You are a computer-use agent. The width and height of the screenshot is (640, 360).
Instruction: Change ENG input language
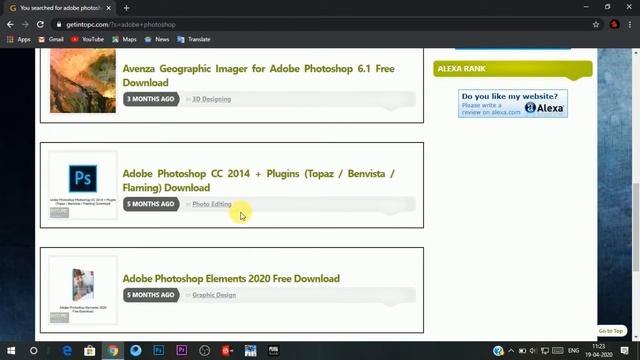pyautogui.click(x=573, y=351)
